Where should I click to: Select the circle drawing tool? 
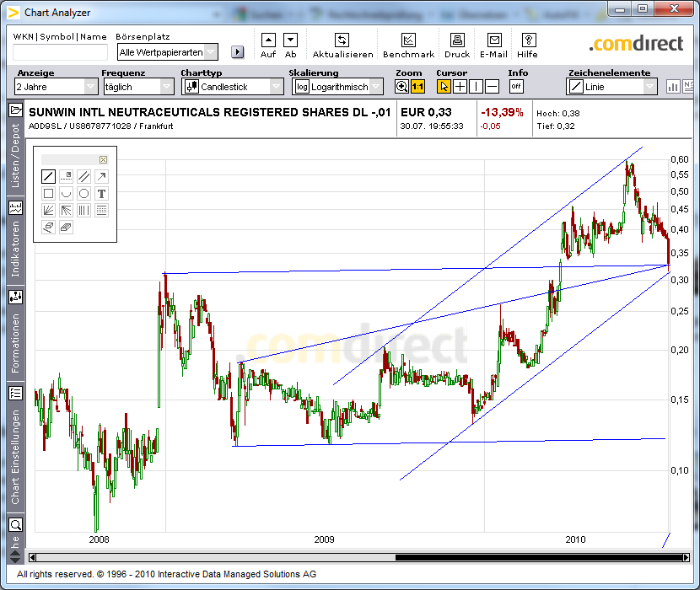pos(84,194)
